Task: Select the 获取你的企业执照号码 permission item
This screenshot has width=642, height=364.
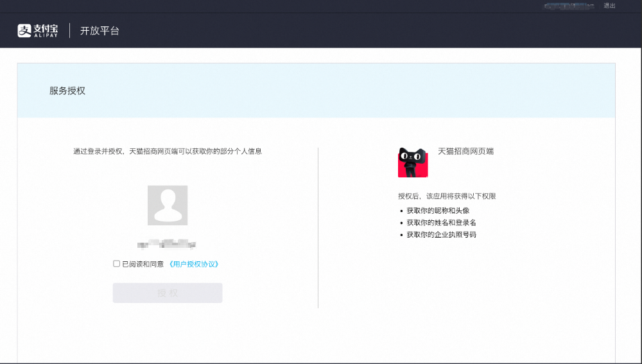Action: (x=441, y=235)
